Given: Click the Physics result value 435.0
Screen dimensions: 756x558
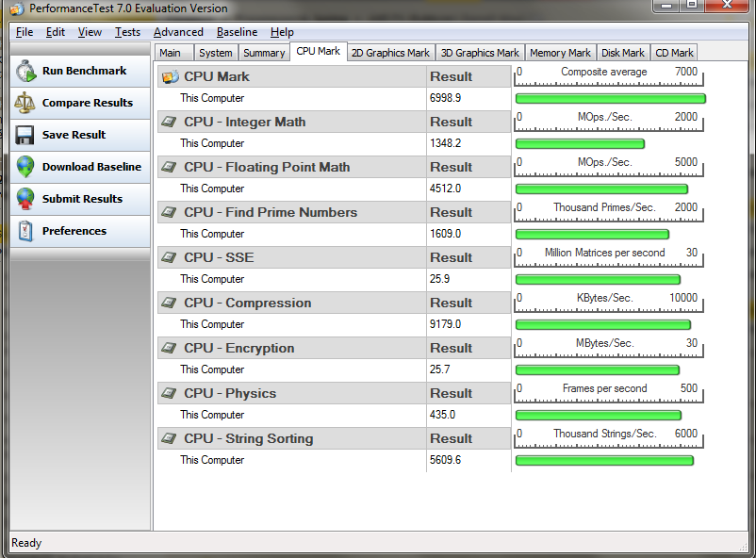Looking at the screenshot, I should click(442, 415).
